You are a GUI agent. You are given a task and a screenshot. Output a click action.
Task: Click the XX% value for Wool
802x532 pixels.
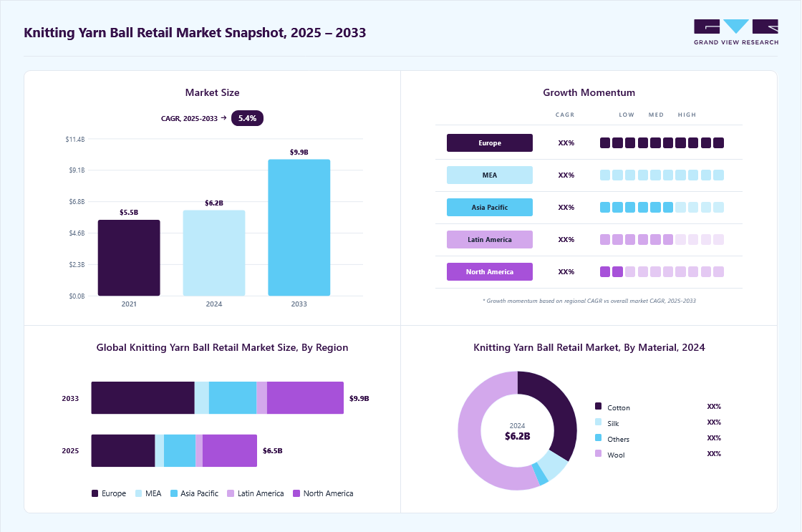(x=714, y=454)
